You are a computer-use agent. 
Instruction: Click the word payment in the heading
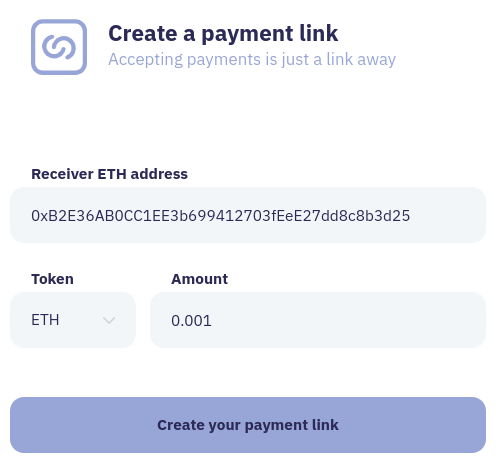point(247,34)
